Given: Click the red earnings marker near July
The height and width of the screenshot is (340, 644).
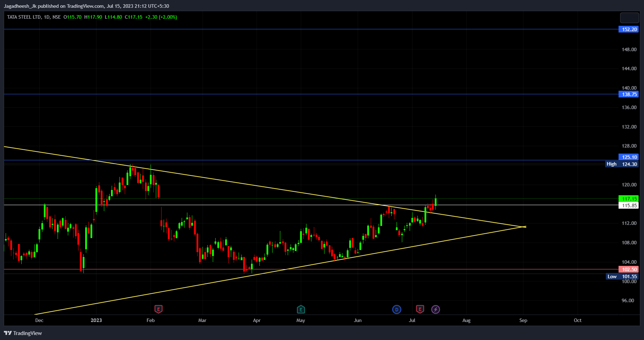Looking at the screenshot, I should click(420, 310).
